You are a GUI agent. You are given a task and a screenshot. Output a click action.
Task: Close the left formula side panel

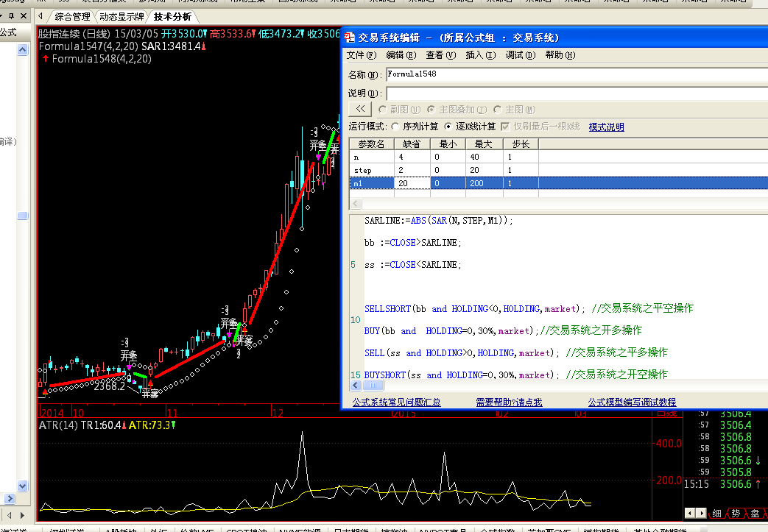coord(23,16)
